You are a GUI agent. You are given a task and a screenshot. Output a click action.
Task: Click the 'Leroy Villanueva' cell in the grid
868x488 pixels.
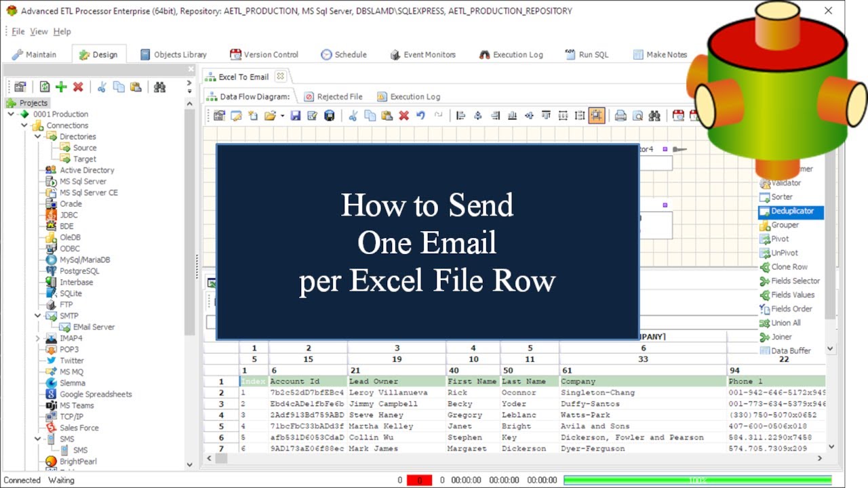tap(396, 392)
